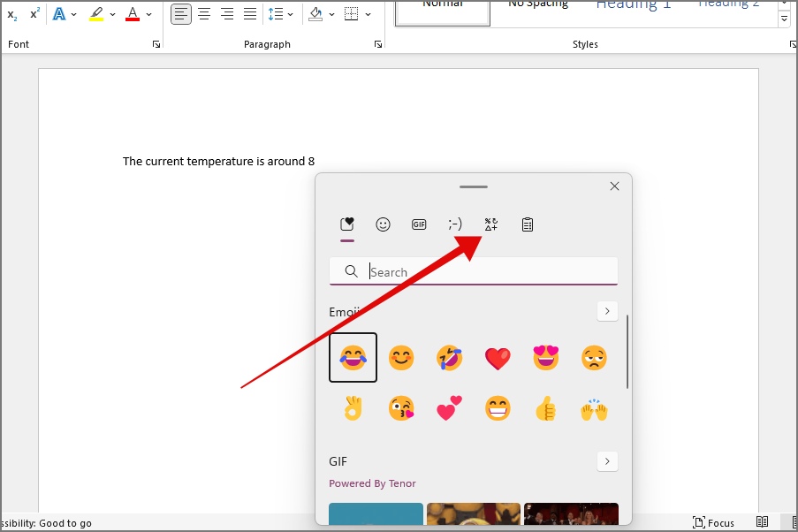This screenshot has height=532, width=798.
Task: Expand the Emoji section
Action: [607, 311]
